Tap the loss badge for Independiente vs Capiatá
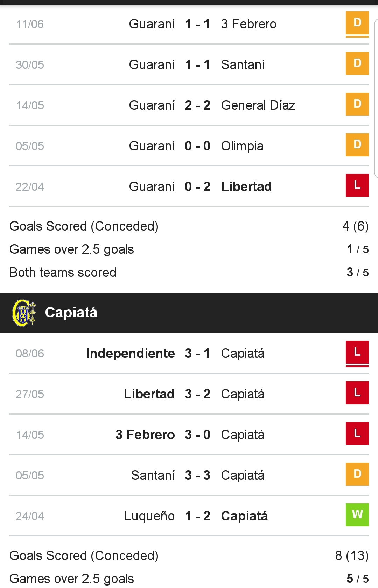This screenshot has height=588, width=378. pos(357,352)
